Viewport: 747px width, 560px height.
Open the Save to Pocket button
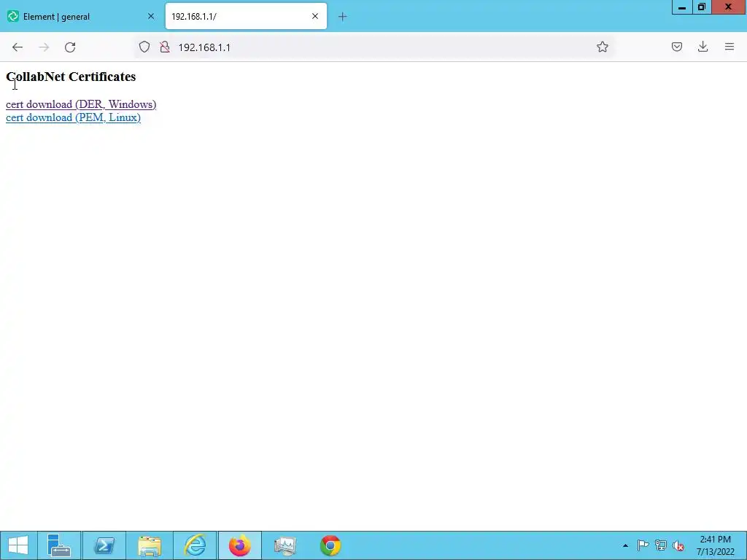click(677, 47)
